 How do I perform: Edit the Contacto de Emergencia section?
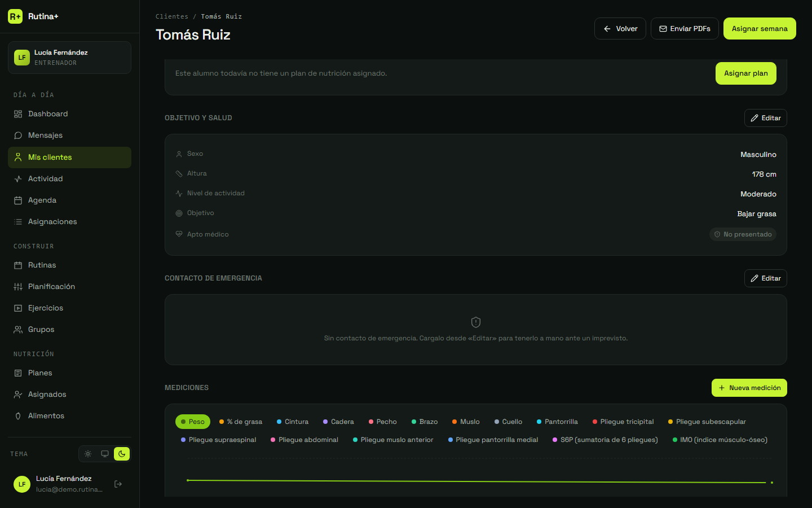[x=766, y=278]
